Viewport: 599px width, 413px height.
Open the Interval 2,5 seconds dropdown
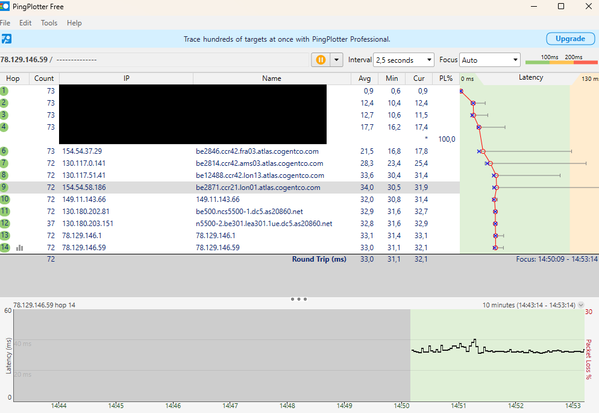click(404, 60)
